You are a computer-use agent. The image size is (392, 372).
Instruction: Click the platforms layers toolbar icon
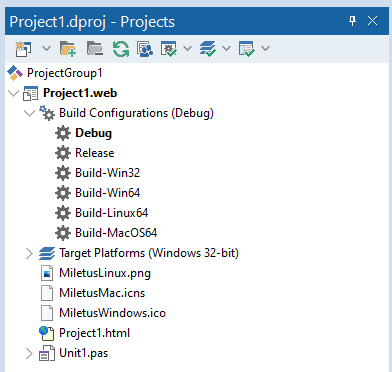[x=208, y=49]
